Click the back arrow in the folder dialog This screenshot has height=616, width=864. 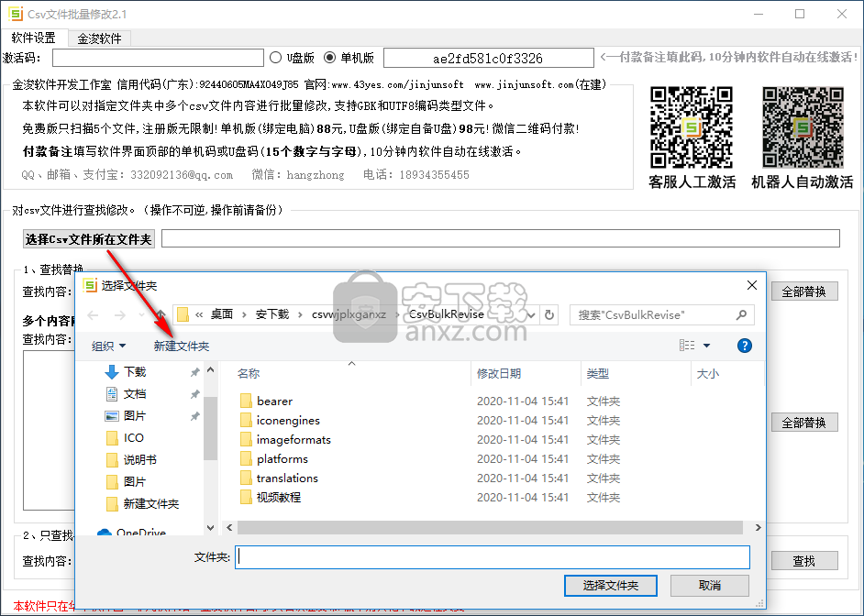[x=94, y=315]
